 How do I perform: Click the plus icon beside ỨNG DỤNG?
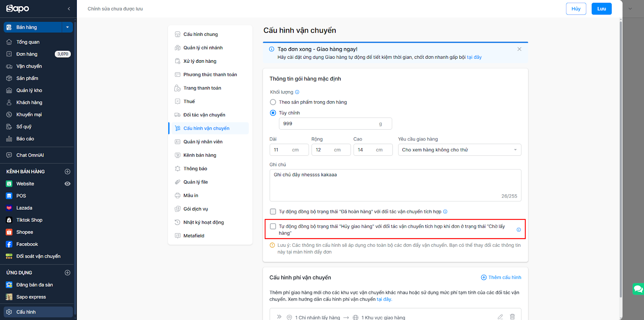[x=68, y=273]
